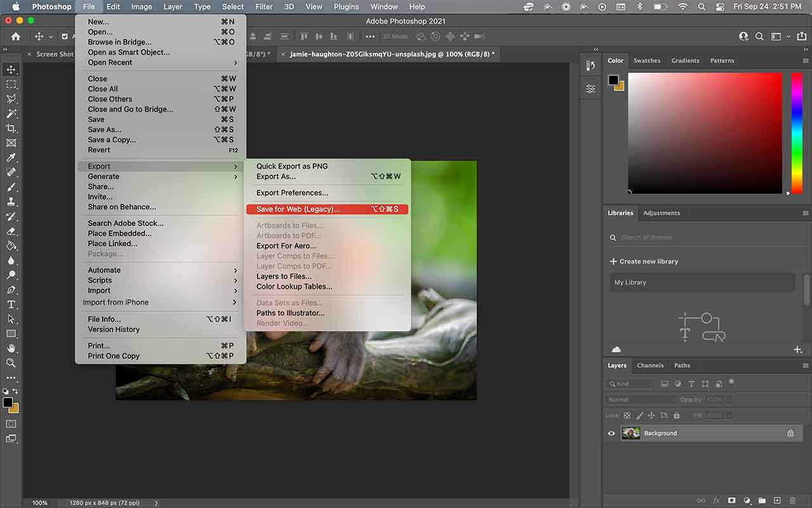Toggle lock image pixels brush icon
Image resolution: width=812 pixels, height=508 pixels.
pos(639,415)
